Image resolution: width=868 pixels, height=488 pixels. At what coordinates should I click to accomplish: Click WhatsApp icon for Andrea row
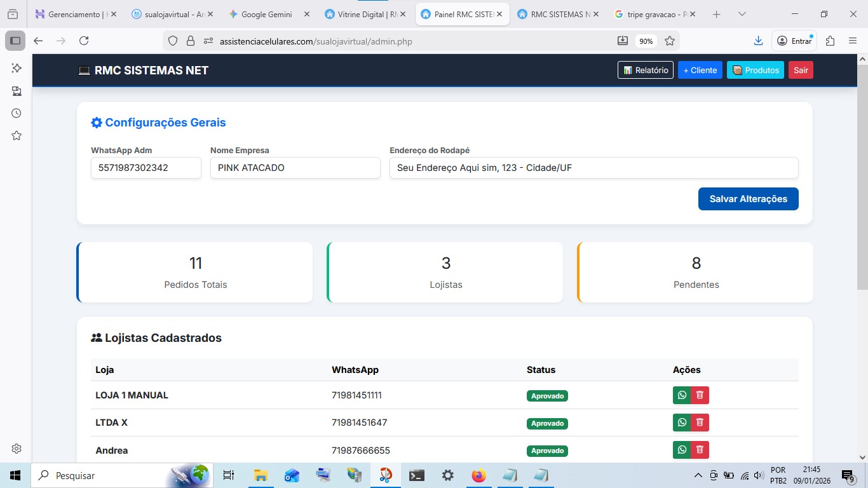(682, 450)
